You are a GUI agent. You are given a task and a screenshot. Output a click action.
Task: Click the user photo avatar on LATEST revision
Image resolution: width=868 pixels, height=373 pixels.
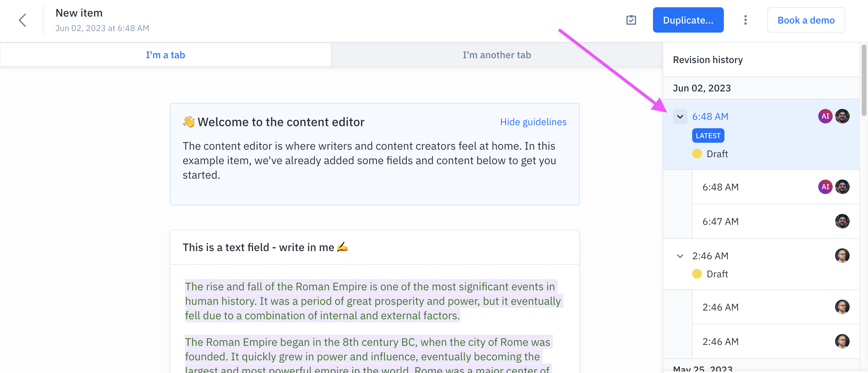tap(842, 116)
